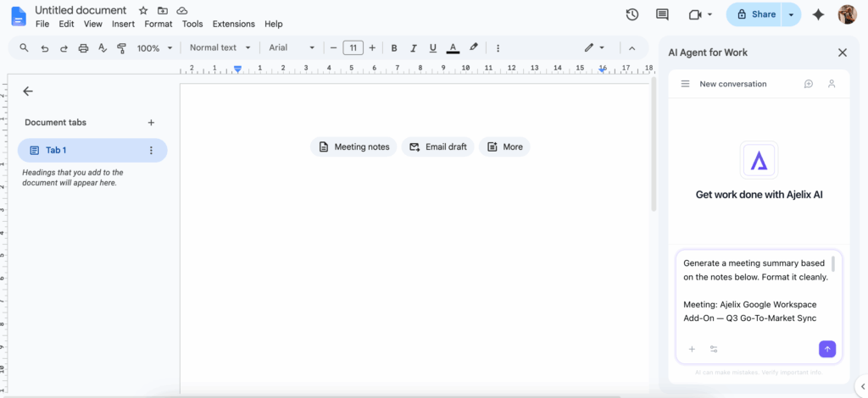This screenshot has width=868, height=398.
Task: Start a new chat in Ajelix panel
Action: (x=809, y=84)
